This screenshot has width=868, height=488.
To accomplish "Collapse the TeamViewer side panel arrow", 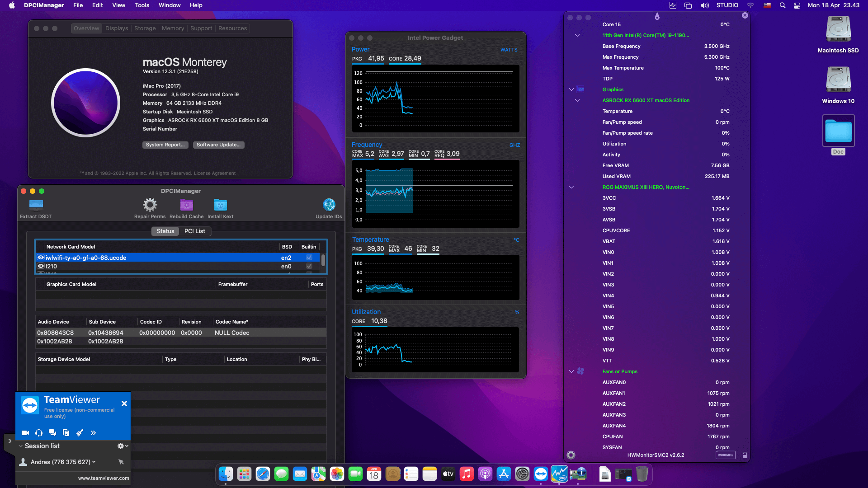I will [9, 441].
